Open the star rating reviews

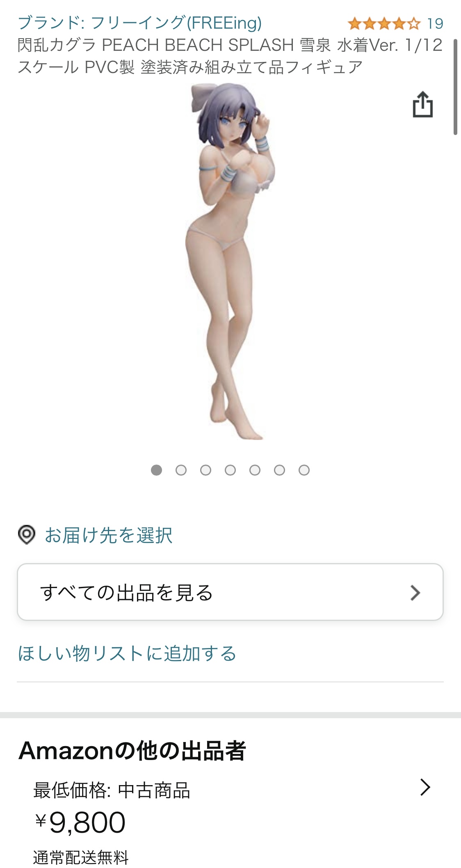click(x=384, y=24)
